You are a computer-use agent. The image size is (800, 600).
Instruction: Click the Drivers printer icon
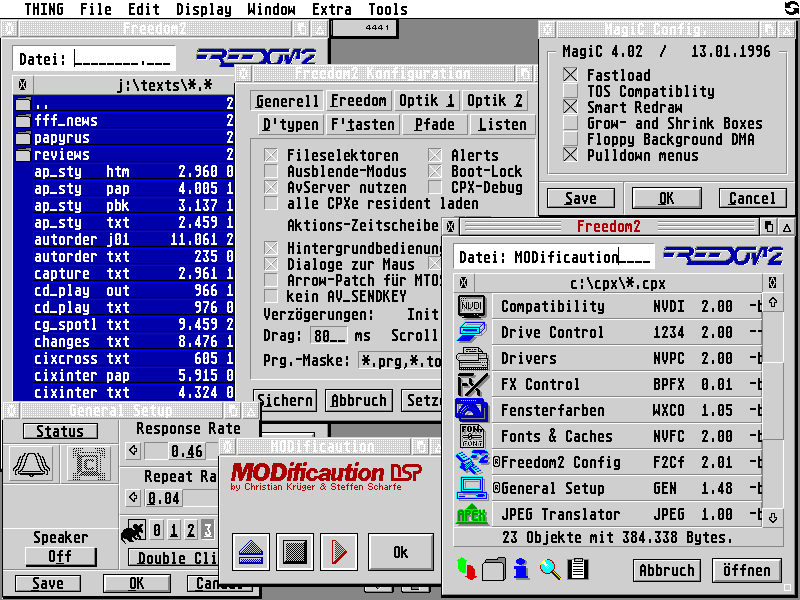(x=471, y=358)
